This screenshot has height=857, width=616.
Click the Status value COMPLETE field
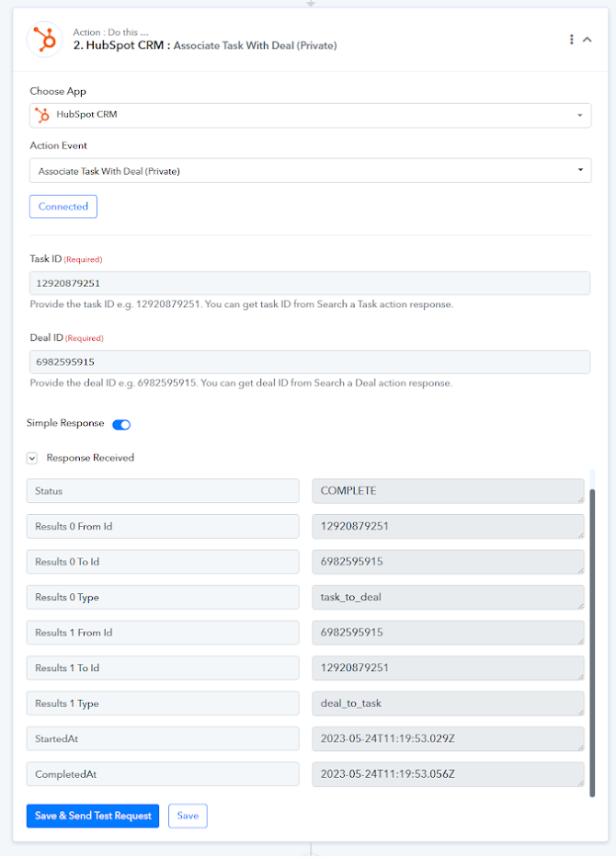pos(448,491)
